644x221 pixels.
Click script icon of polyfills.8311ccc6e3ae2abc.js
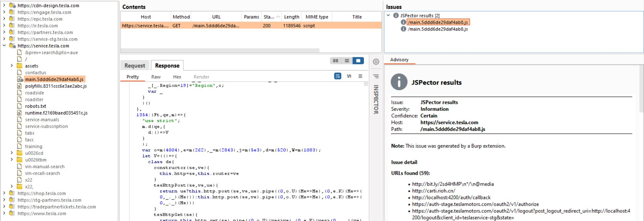(20, 86)
